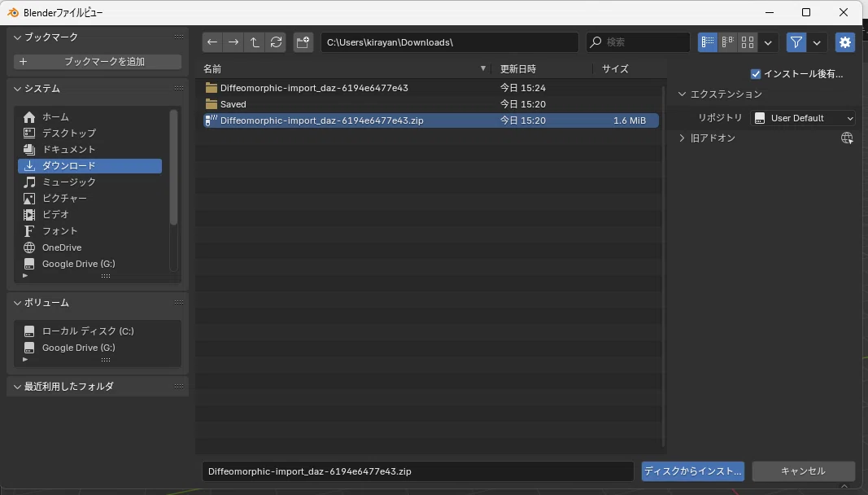Switch to horizontal list display mode

click(728, 42)
